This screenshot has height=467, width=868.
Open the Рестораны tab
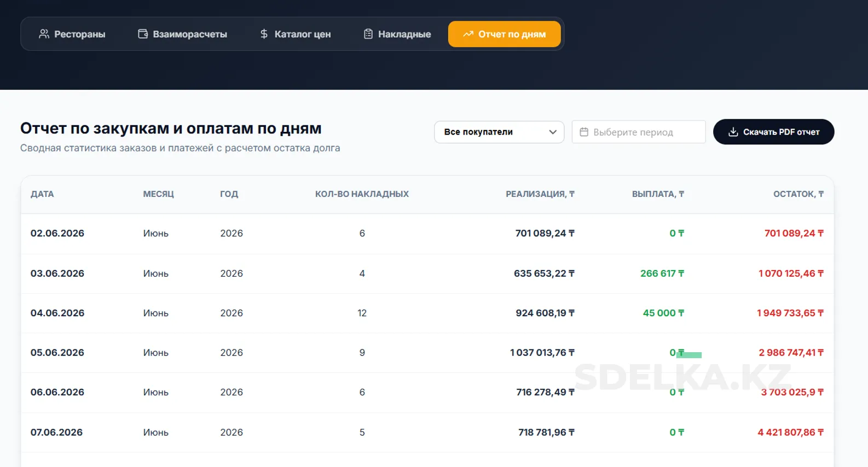tap(72, 34)
